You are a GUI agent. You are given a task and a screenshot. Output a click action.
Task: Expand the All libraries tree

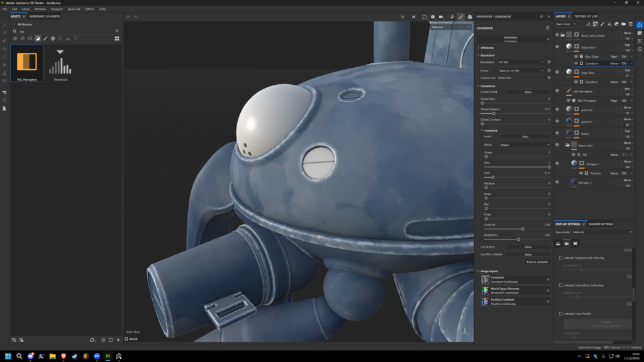click(x=14, y=24)
